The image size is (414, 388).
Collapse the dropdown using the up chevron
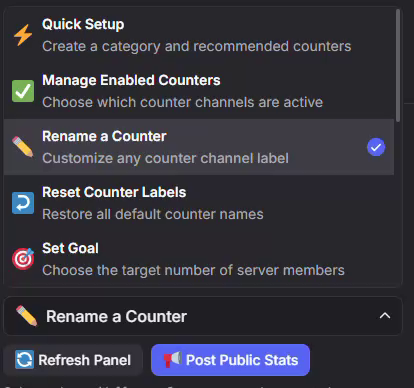pyautogui.click(x=385, y=316)
